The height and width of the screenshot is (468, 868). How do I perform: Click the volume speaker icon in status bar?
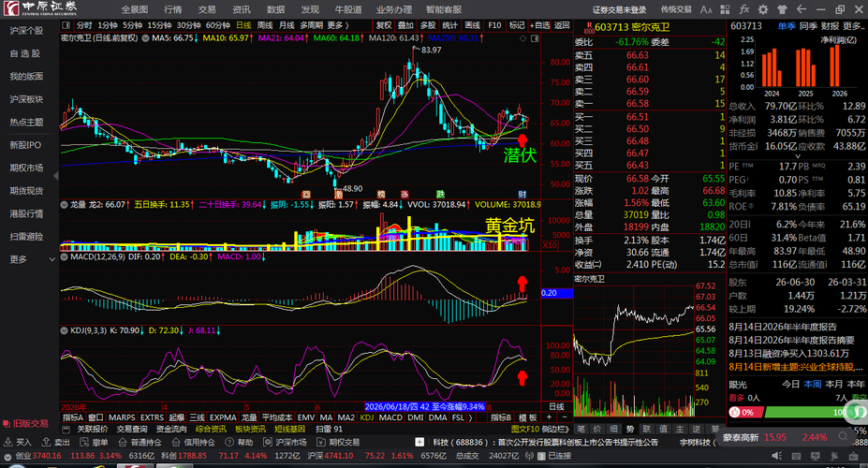776,456
